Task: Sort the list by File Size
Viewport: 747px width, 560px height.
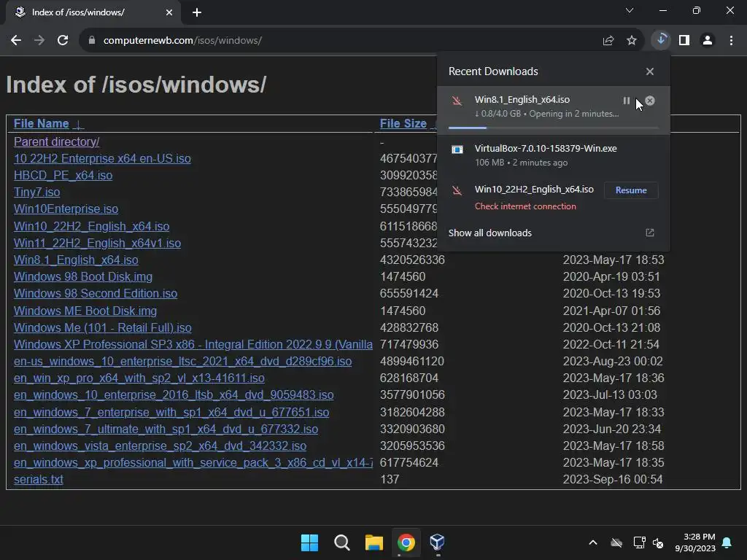Action: [403, 124]
